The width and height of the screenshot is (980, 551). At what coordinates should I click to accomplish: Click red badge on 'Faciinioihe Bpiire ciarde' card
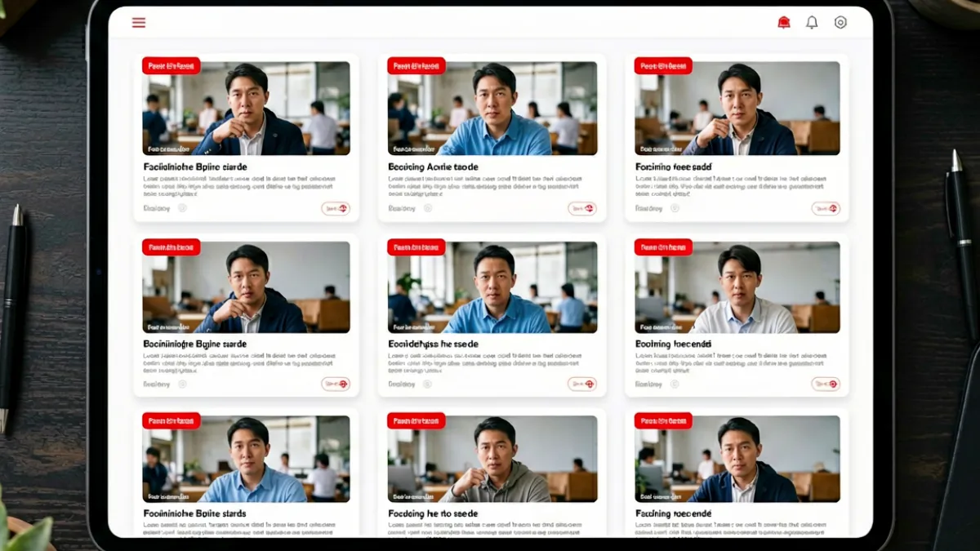171,66
